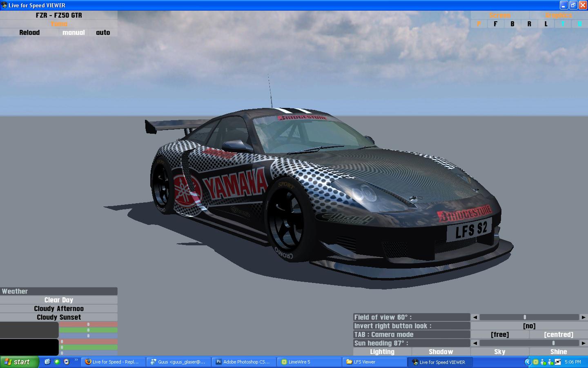Open the Windows start menu

click(20, 362)
